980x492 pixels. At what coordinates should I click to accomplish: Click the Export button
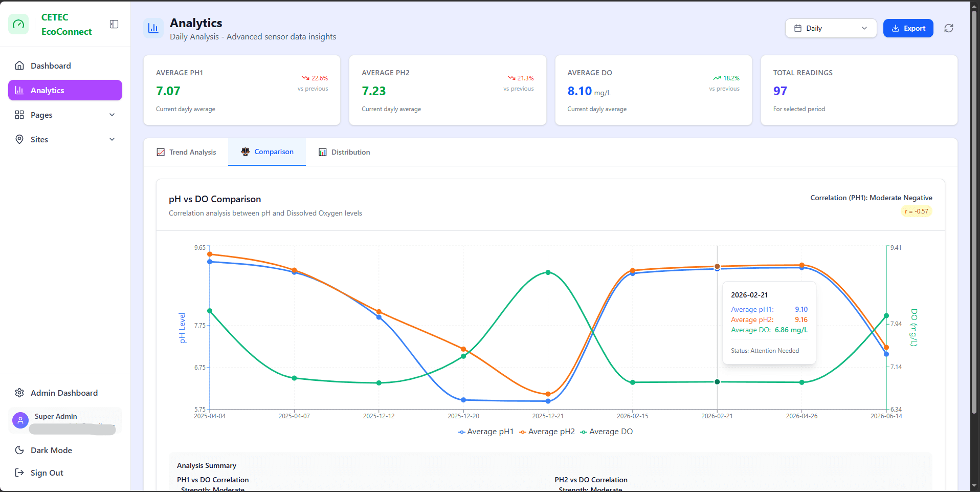pyautogui.click(x=908, y=28)
